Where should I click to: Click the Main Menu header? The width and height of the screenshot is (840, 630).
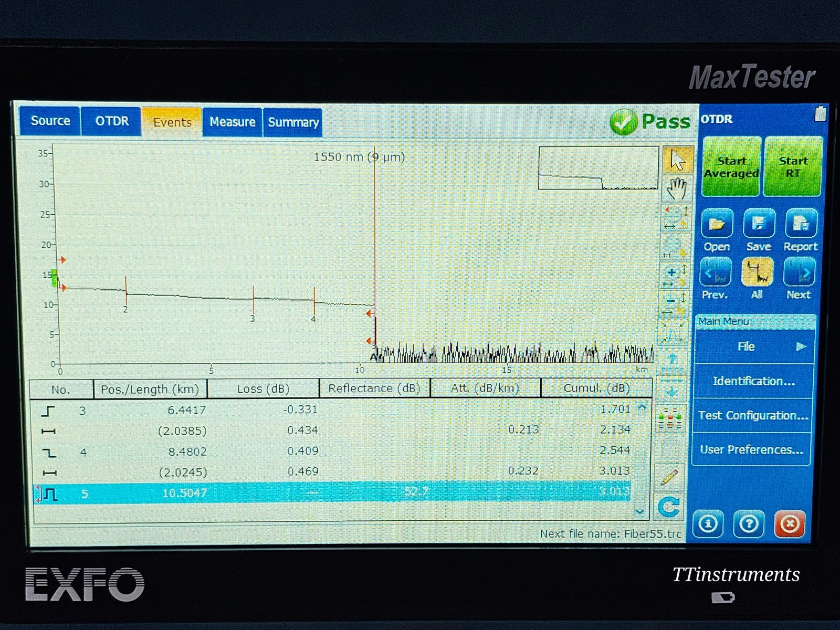pyautogui.click(x=755, y=321)
